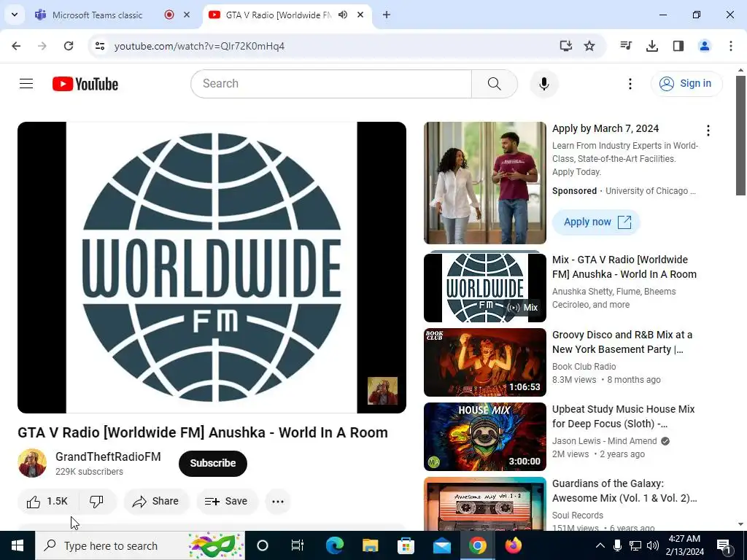The width and height of the screenshot is (747, 560).
Task: Go back in Chrome
Action: coord(16,46)
